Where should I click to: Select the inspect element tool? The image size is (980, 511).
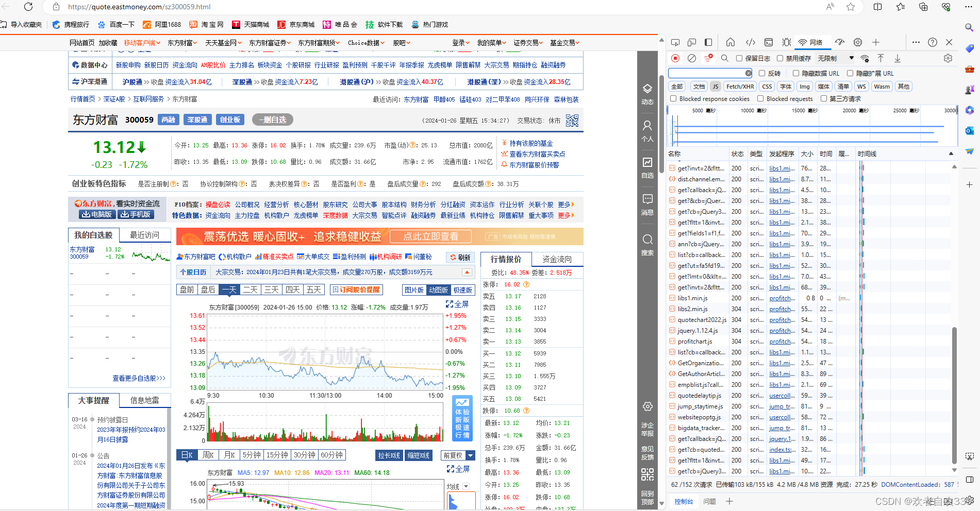coord(675,42)
